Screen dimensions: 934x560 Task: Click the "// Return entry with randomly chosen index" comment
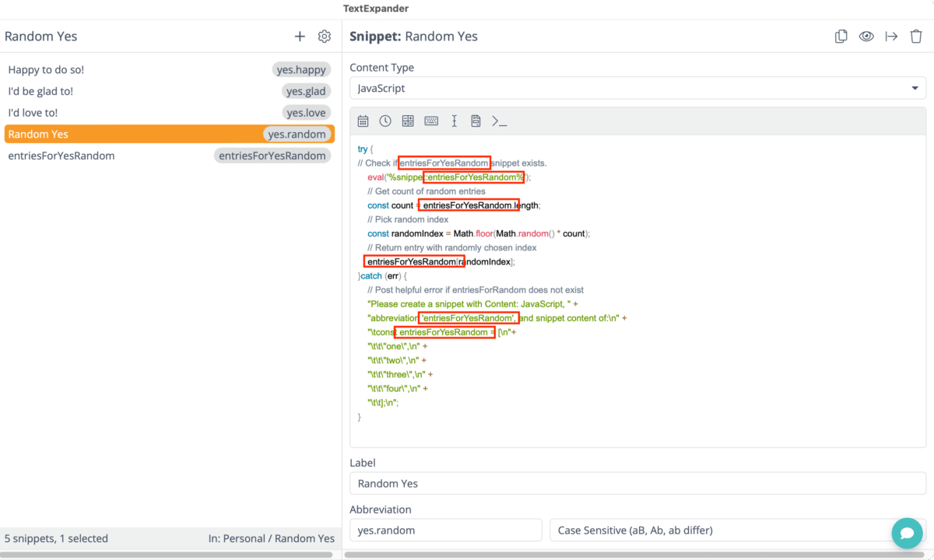click(451, 247)
